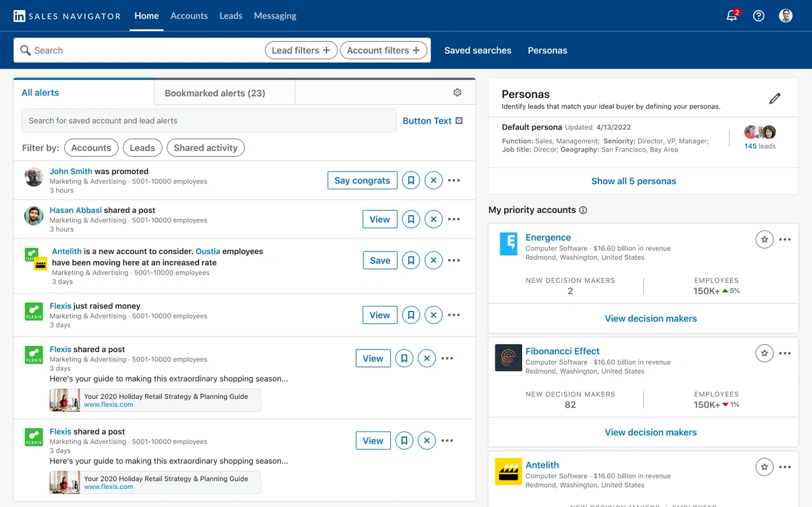Toggle the Accounts filter pill
This screenshot has height=507, width=812.
click(91, 147)
